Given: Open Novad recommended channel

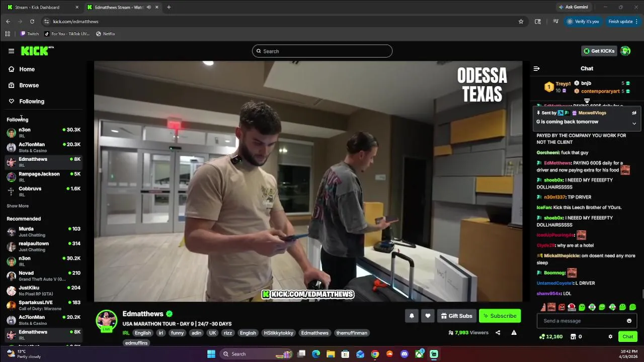Looking at the screenshot, I should (x=43, y=276).
